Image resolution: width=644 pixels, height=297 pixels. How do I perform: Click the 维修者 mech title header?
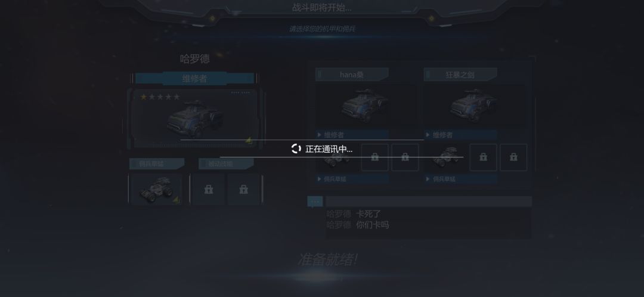click(194, 79)
